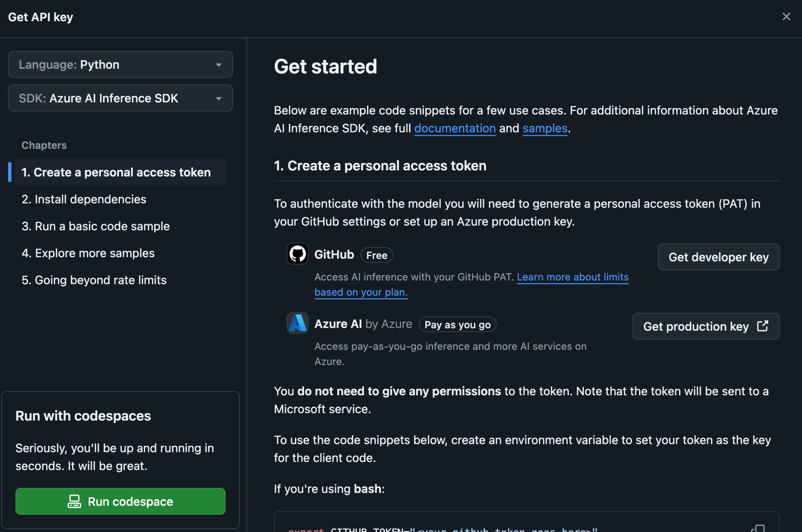Select chapter 3. Run a basic code sample

pyautogui.click(x=96, y=226)
